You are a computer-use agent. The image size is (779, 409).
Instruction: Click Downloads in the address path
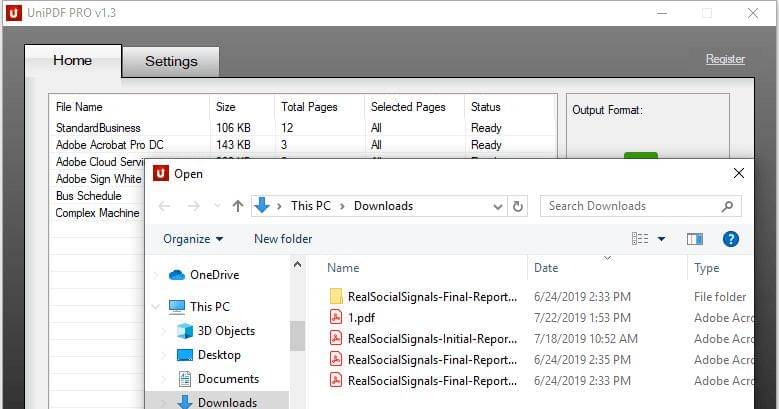point(384,206)
